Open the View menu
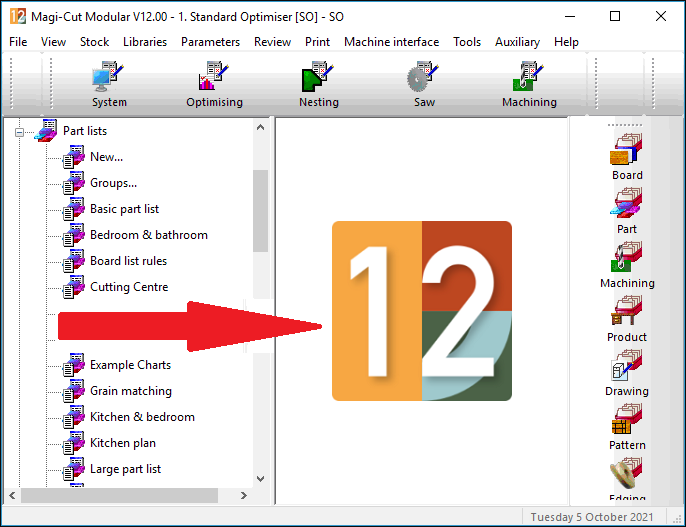 pyautogui.click(x=53, y=42)
